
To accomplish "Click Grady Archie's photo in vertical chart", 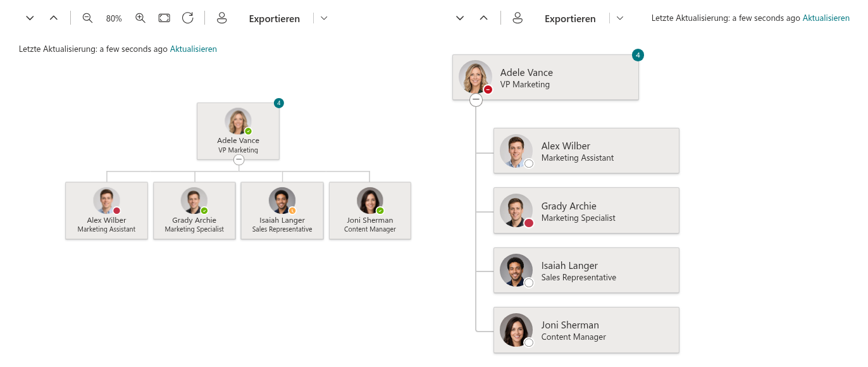I will [516, 211].
